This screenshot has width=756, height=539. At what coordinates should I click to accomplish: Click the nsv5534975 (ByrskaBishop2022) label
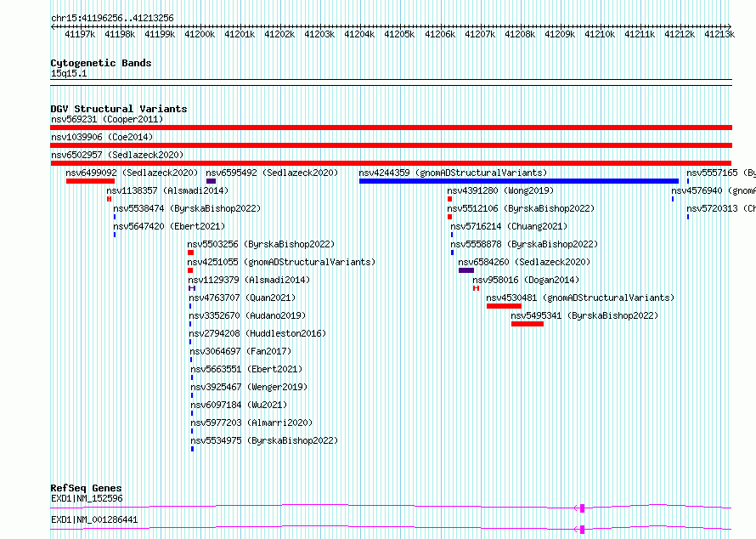pos(264,440)
